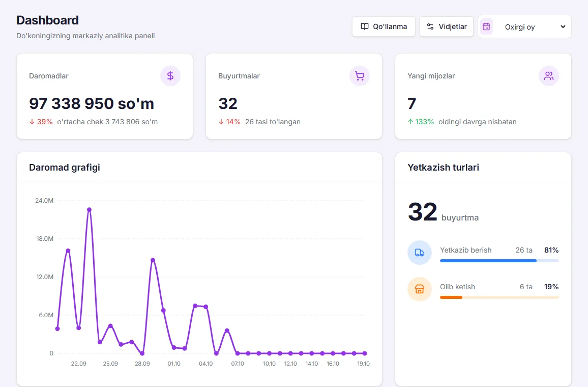Click the revenue value 97 338 950 so'm
Screen dimensions: 588x387
click(x=92, y=103)
